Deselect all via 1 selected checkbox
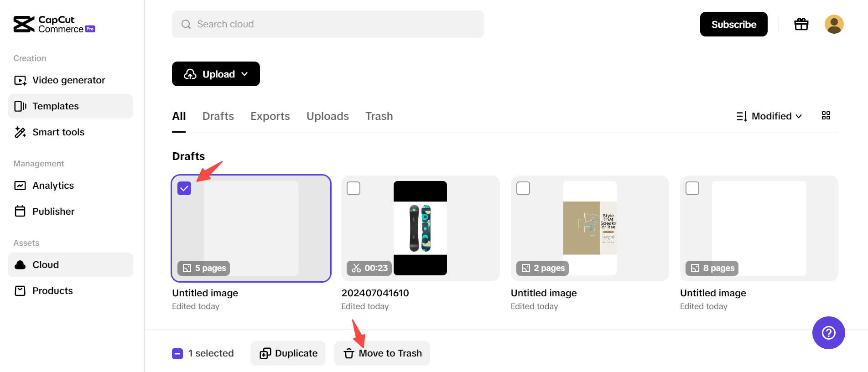This screenshot has width=868, height=372. pyautogui.click(x=177, y=353)
